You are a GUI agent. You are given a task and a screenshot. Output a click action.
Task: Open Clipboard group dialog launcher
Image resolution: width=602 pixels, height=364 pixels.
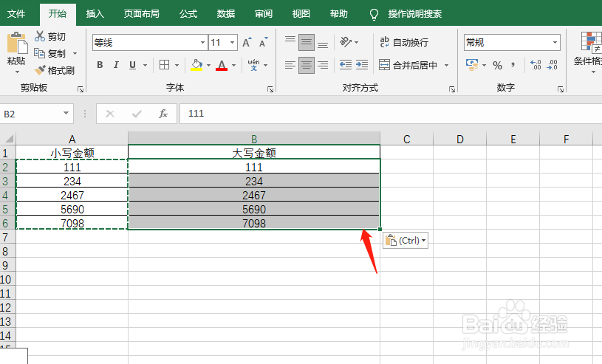81,89
